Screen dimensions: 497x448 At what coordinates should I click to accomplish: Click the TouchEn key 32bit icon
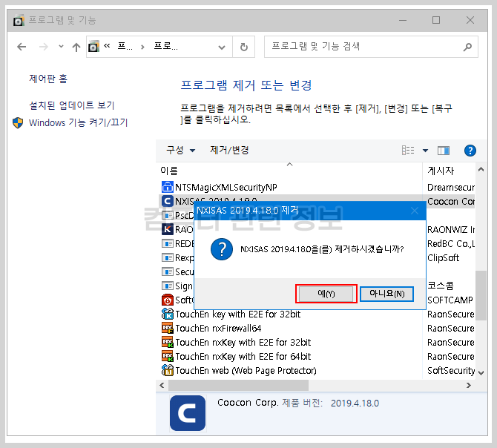(168, 314)
